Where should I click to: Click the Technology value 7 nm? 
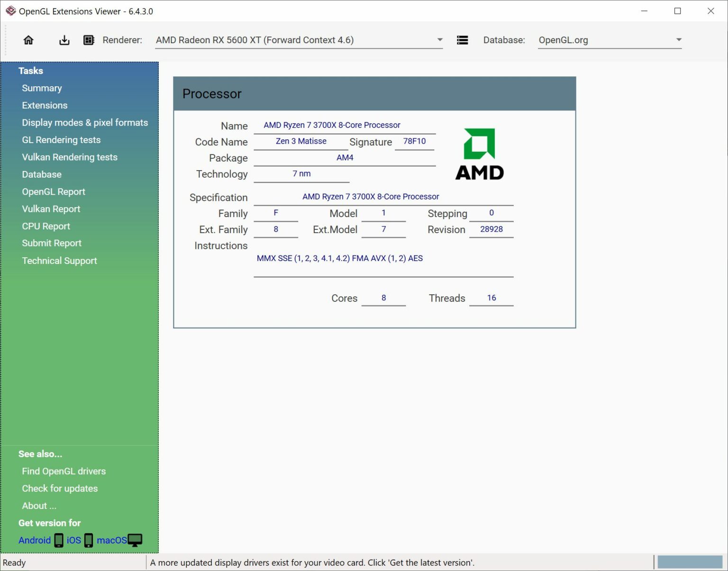(x=301, y=174)
